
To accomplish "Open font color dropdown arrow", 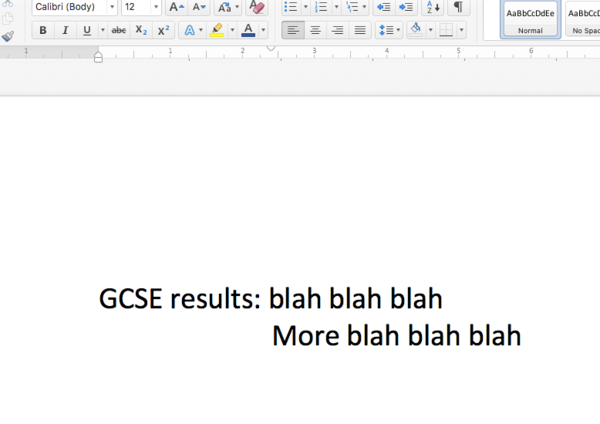I will point(263,30).
